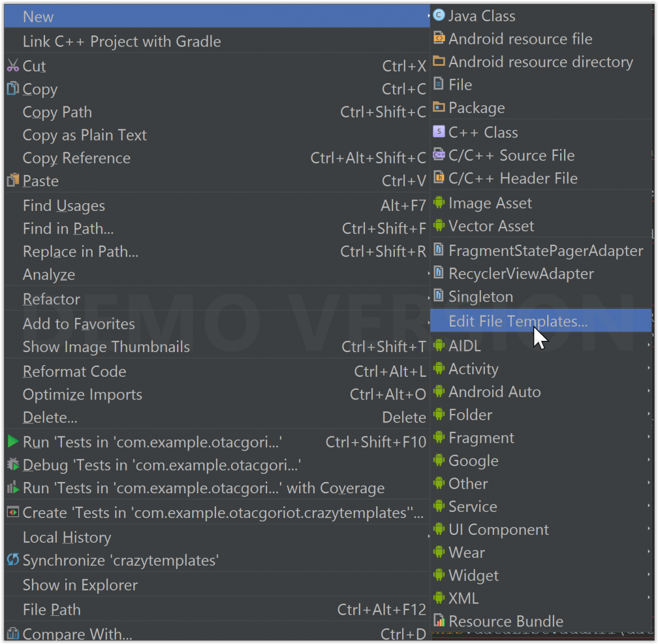This screenshot has height=644, width=658.
Task: Click the Debug bug icon
Action: [x=13, y=465]
